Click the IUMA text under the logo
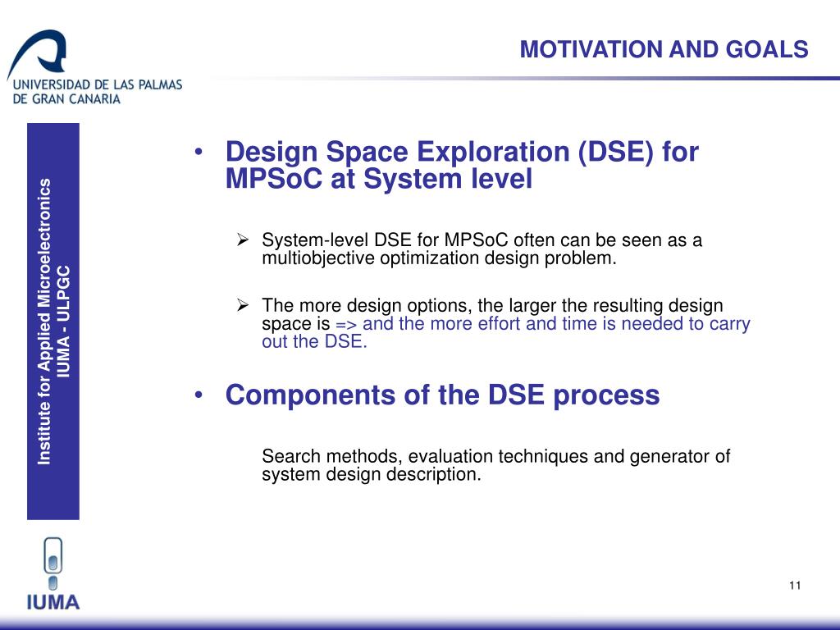Viewport: 840px width, 630px height. pos(53,602)
